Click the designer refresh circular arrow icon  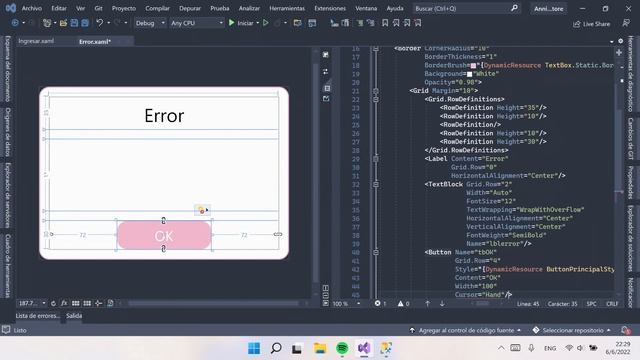pos(53,303)
